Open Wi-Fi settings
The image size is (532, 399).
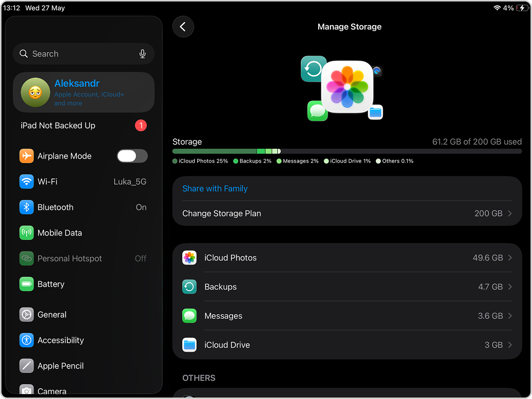click(83, 181)
